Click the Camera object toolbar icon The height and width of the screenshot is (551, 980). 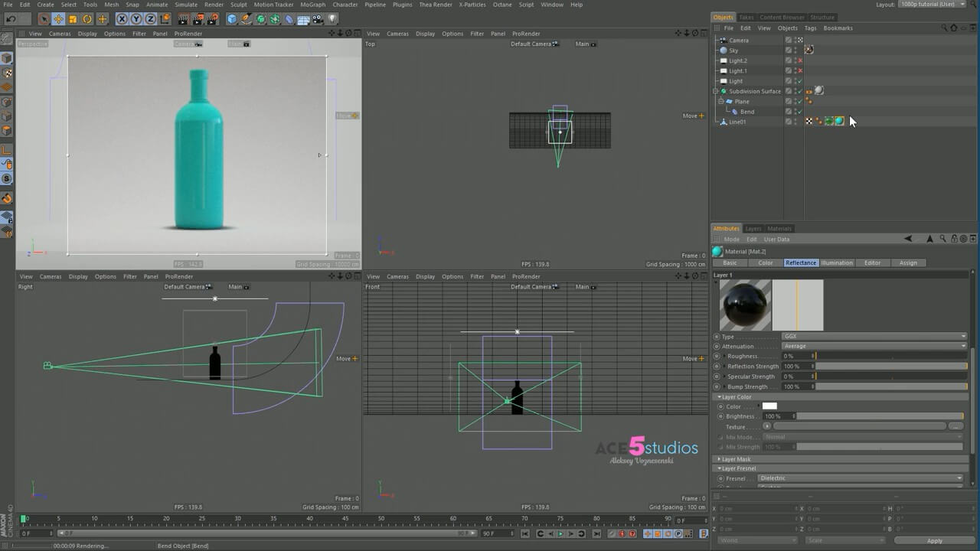[318, 19]
